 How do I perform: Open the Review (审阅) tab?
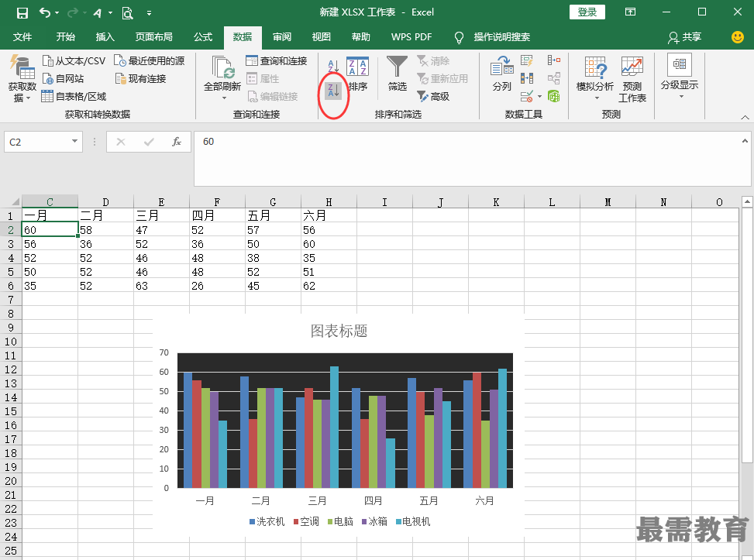pos(282,37)
